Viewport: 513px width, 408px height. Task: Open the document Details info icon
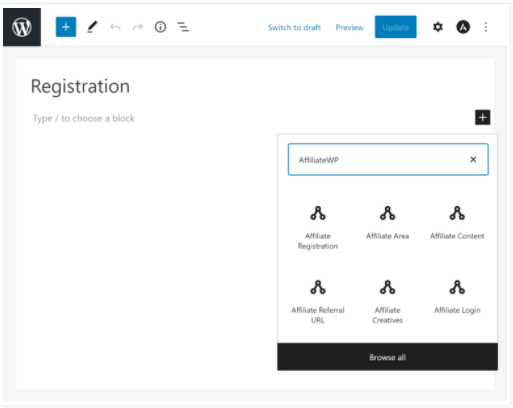pyautogui.click(x=160, y=27)
